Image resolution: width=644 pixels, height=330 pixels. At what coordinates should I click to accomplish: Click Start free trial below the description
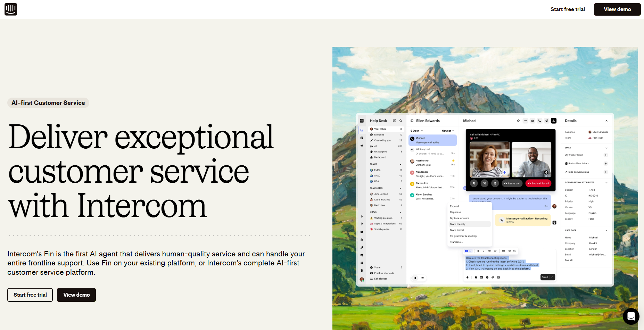[x=30, y=295]
